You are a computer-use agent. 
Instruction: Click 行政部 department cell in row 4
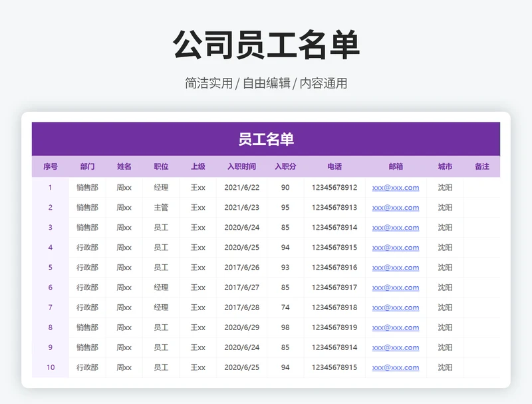(x=87, y=248)
